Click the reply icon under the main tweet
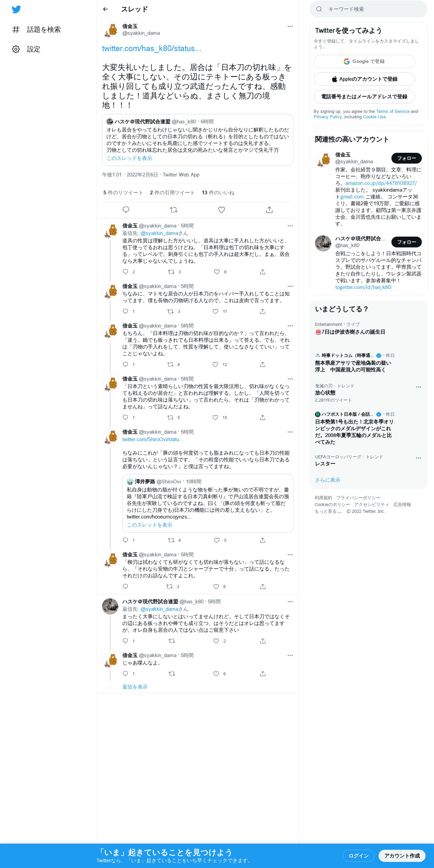434x868 pixels. (x=126, y=210)
